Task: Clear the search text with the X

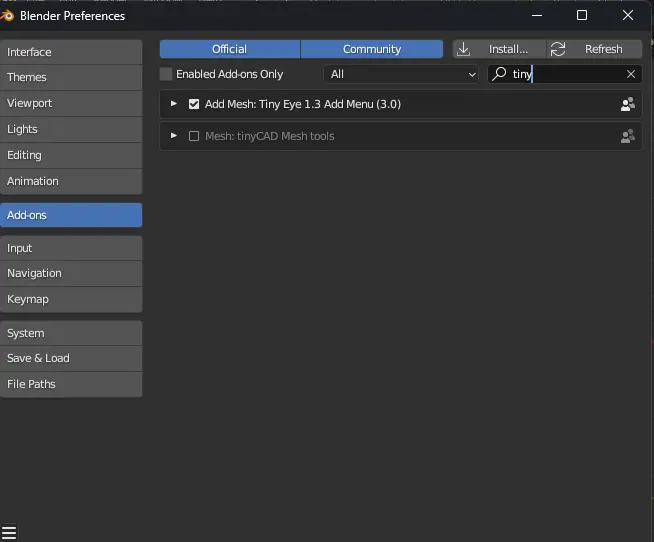Action: click(631, 74)
